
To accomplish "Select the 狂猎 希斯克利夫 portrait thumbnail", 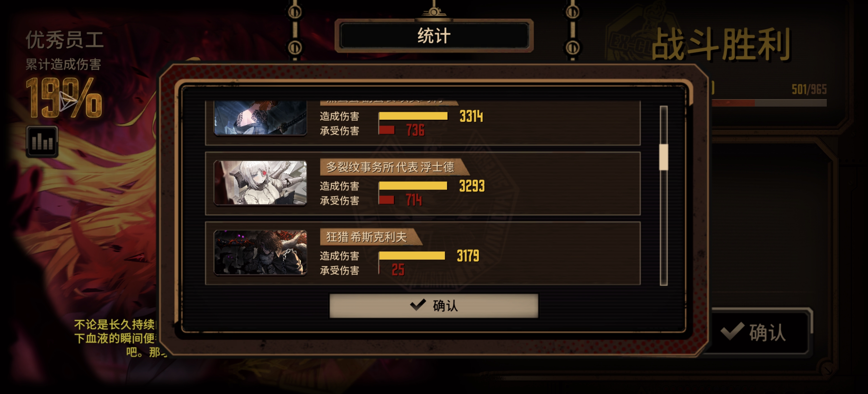I will tap(260, 252).
